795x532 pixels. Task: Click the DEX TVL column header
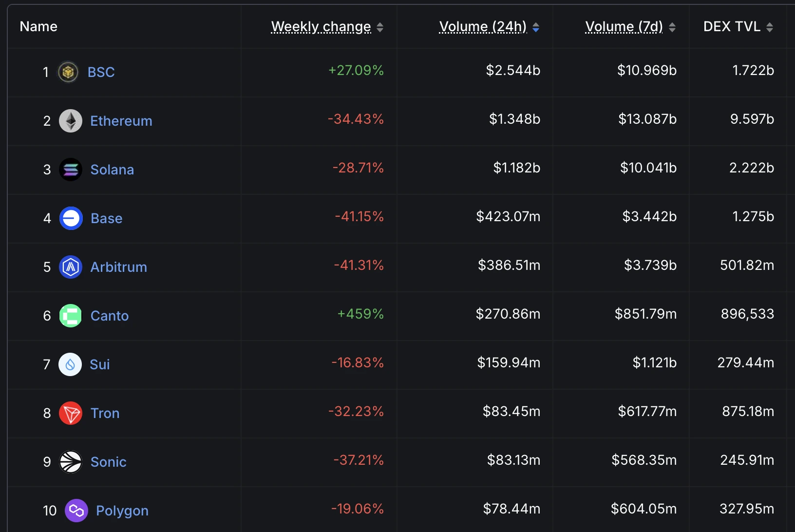tap(732, 27)
